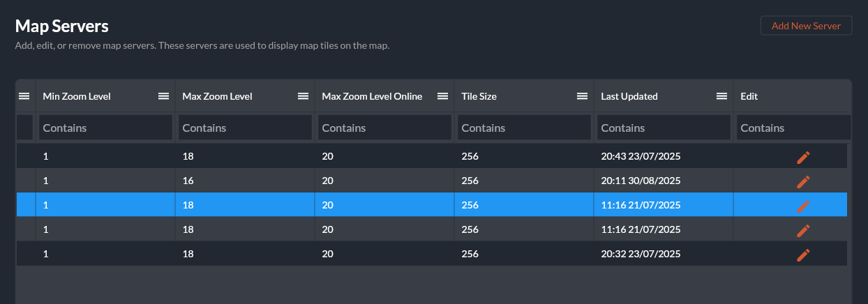Edit the server updated 20:32 23/07/2025

[x=803, y=254]
